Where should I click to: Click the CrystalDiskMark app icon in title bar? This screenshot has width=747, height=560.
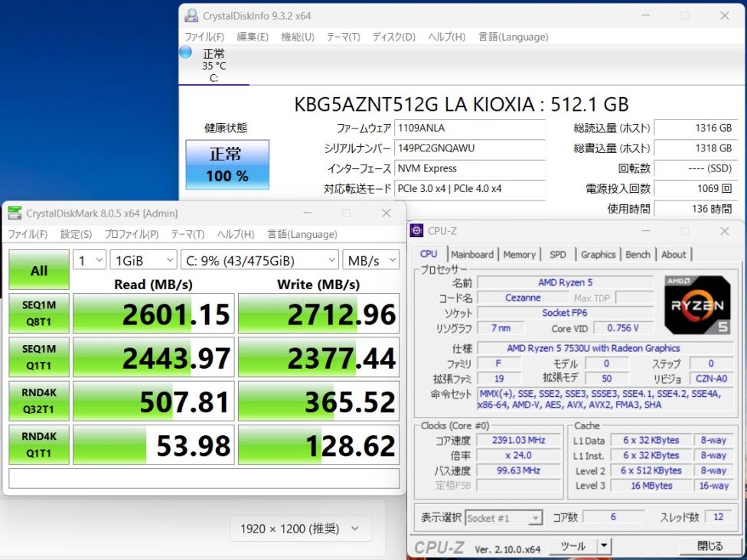pyautogui.click(x=15, y=213)
